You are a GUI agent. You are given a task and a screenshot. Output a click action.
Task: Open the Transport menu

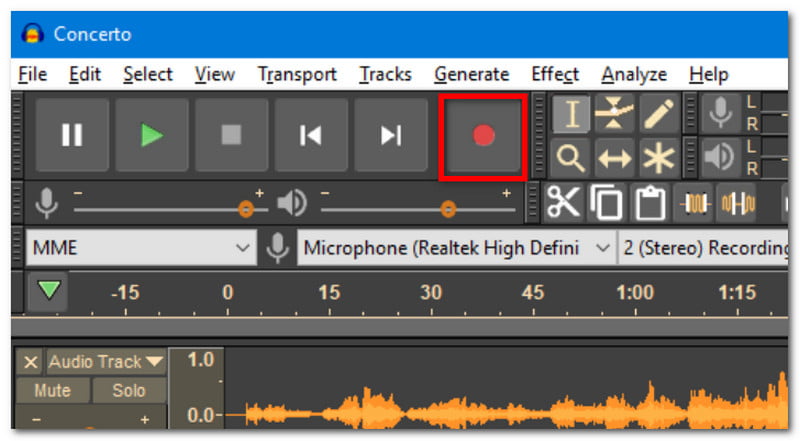click(x=297, y=75)
